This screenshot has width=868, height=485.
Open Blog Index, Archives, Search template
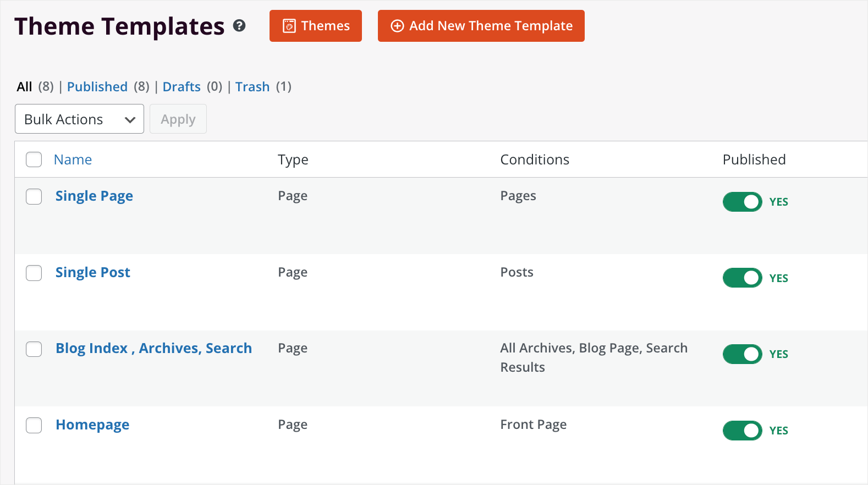tap(154, 349)
